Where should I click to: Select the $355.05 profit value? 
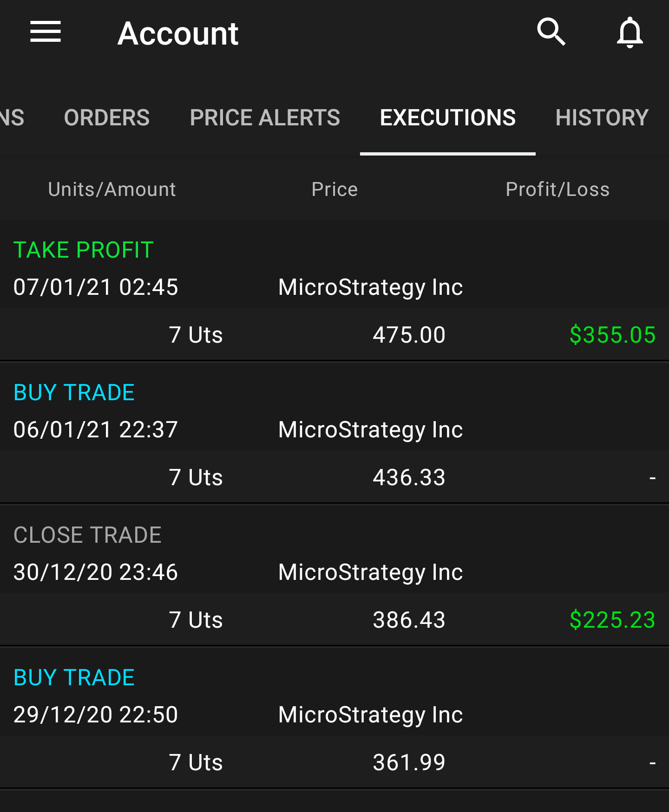[x=612, y=335]
